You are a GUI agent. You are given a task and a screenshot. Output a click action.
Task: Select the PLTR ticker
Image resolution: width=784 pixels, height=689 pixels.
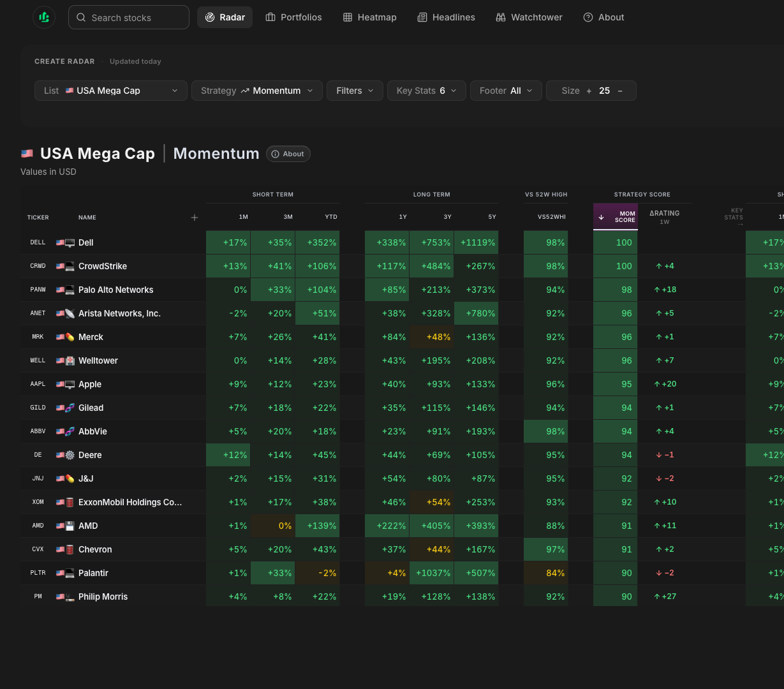pos(38,573)
